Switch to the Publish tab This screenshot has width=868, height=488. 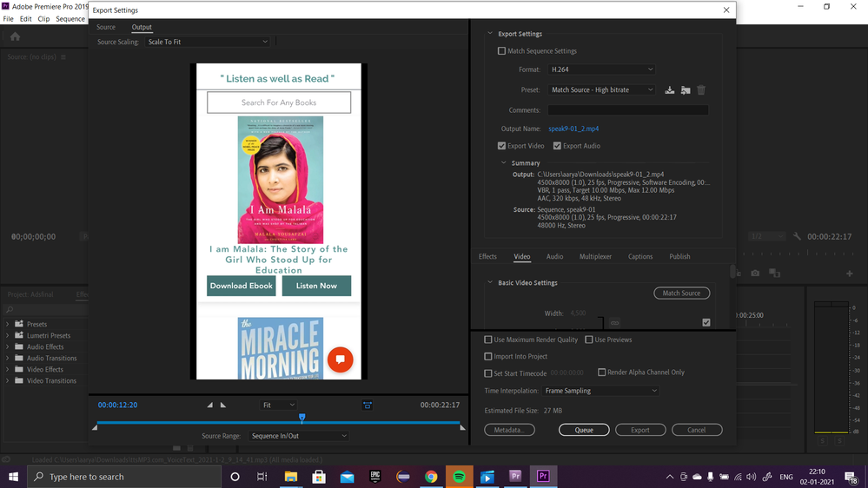[679, 257]
